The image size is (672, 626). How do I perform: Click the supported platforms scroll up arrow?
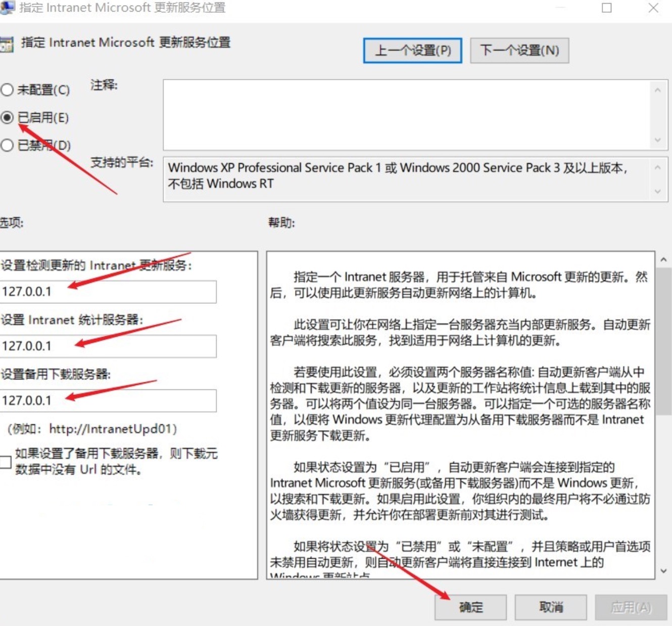(657, 167)
